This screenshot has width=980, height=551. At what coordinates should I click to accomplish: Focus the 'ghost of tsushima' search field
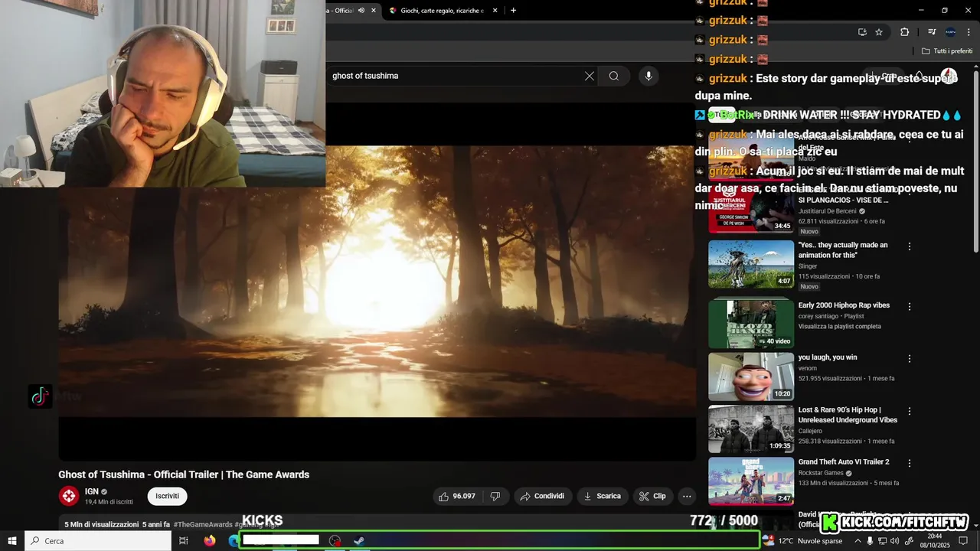click(x=456, y=76)
